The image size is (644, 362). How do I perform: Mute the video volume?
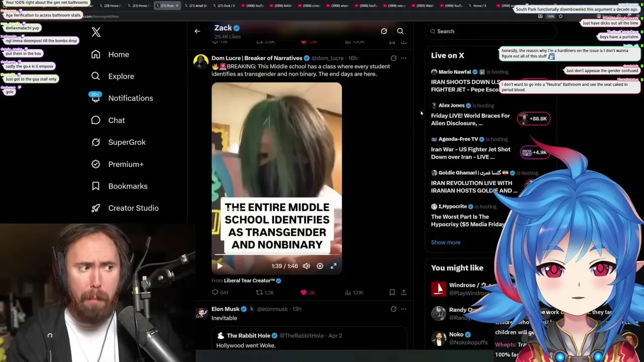(x=306, y=266)
